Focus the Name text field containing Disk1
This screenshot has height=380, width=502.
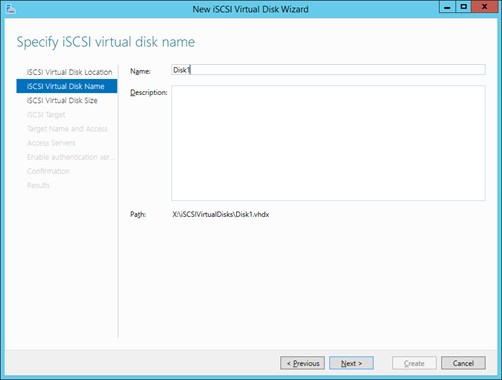328,70
